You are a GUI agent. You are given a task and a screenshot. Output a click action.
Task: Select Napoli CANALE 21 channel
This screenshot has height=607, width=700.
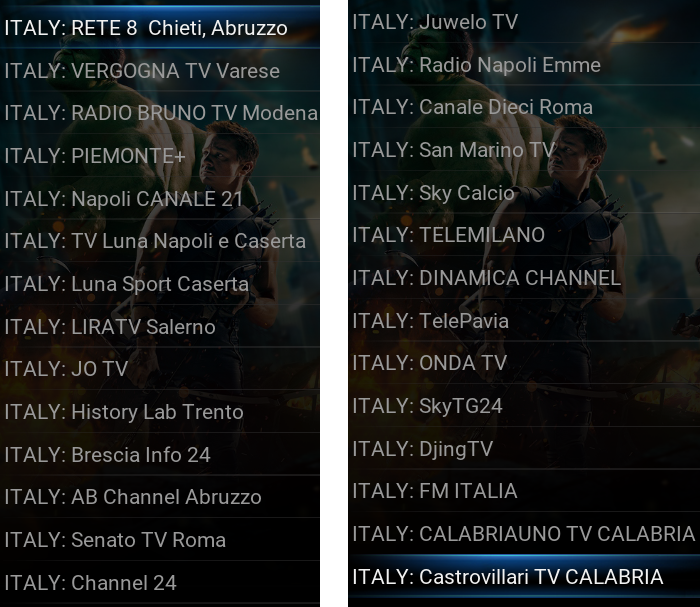coord(159,199)
